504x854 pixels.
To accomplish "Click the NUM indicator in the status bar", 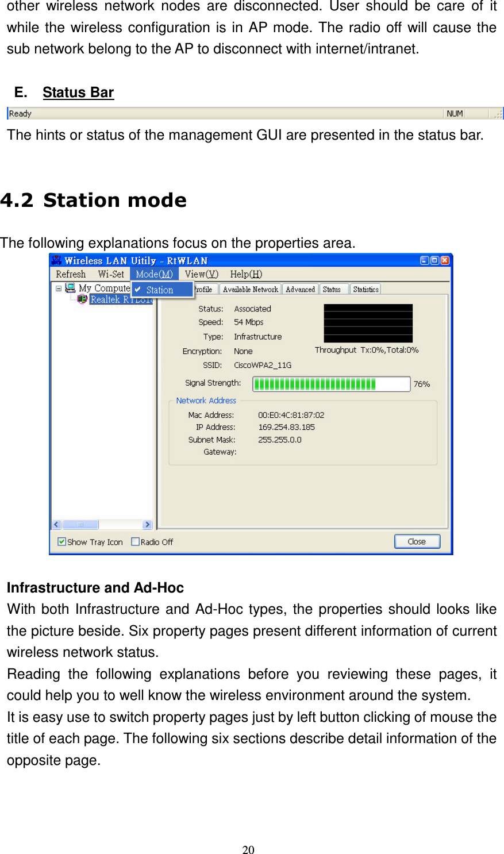I will coord(454,113).
